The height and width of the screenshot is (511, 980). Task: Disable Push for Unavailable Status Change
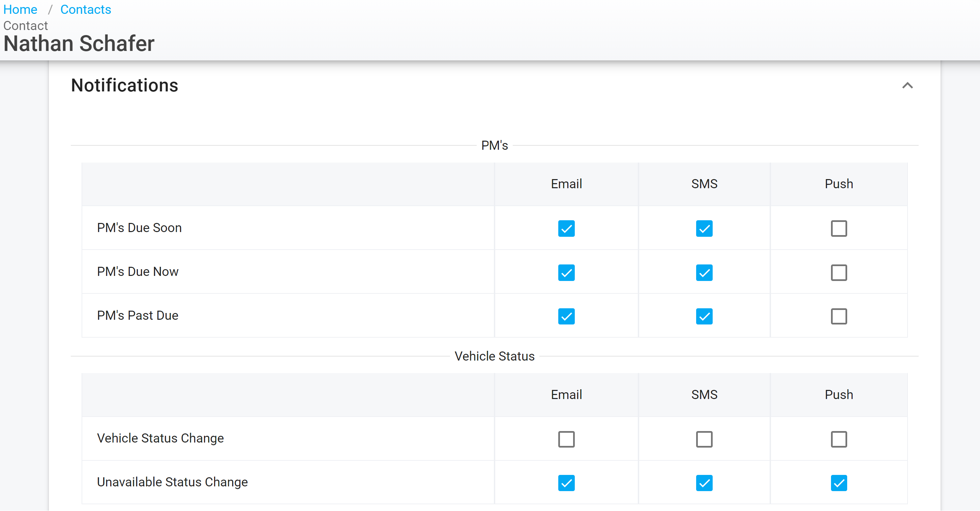tap(838, 483)
